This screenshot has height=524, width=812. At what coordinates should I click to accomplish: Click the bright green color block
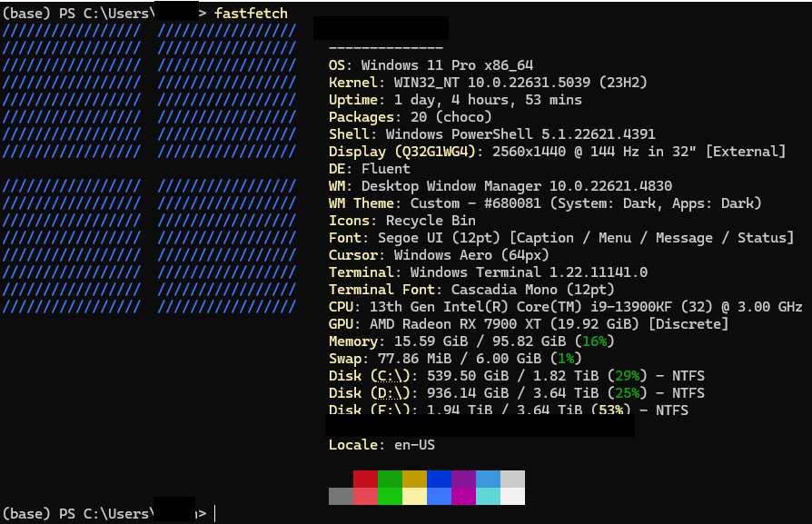pyautogui.click(x=390, y=496)
